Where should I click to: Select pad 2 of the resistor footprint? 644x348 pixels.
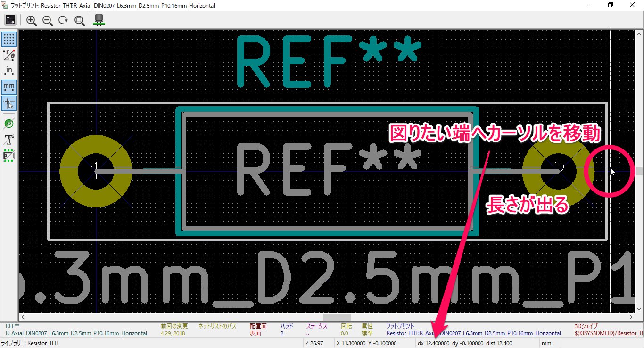(558, 171)
